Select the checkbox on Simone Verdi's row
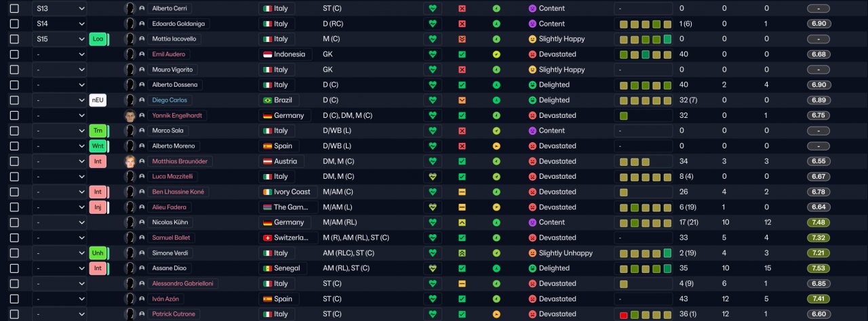 pos(14,253)
